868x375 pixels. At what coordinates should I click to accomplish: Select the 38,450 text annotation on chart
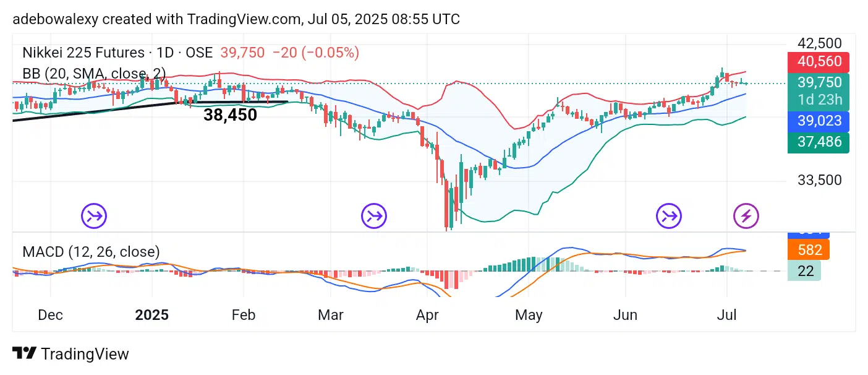point(230,115)
